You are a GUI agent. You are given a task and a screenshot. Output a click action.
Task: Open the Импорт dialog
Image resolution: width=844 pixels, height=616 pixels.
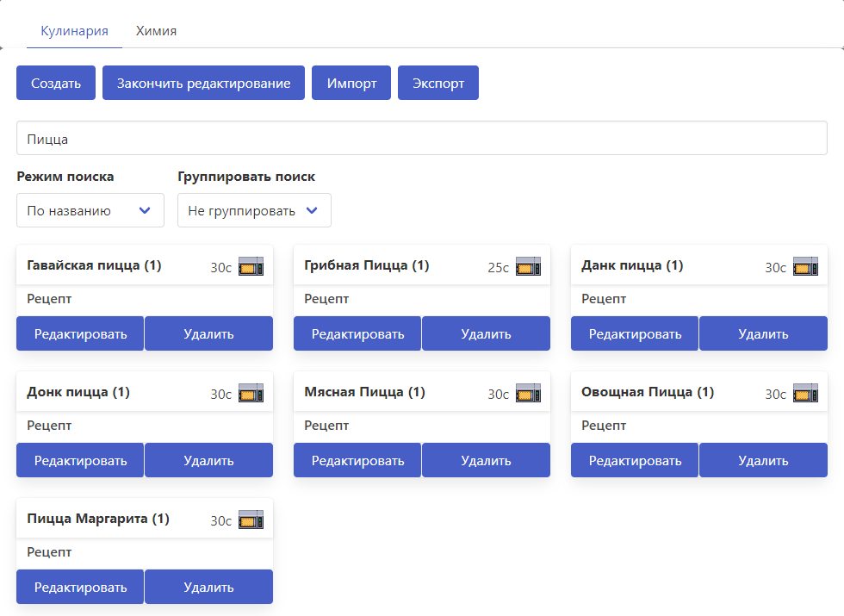351,84
